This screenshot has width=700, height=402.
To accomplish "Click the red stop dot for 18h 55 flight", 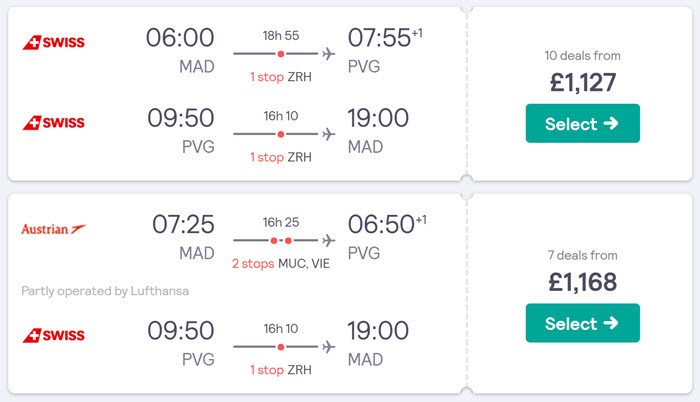I will tap(281, 54).
